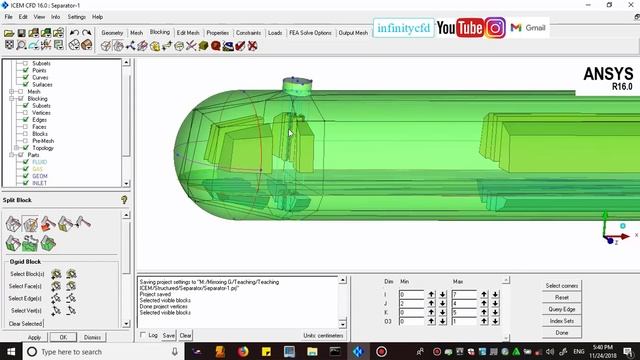Enable Pre-Mesh checkbox under Blocking
Viewport: 640px width, 360px height.
coord(26,141)
